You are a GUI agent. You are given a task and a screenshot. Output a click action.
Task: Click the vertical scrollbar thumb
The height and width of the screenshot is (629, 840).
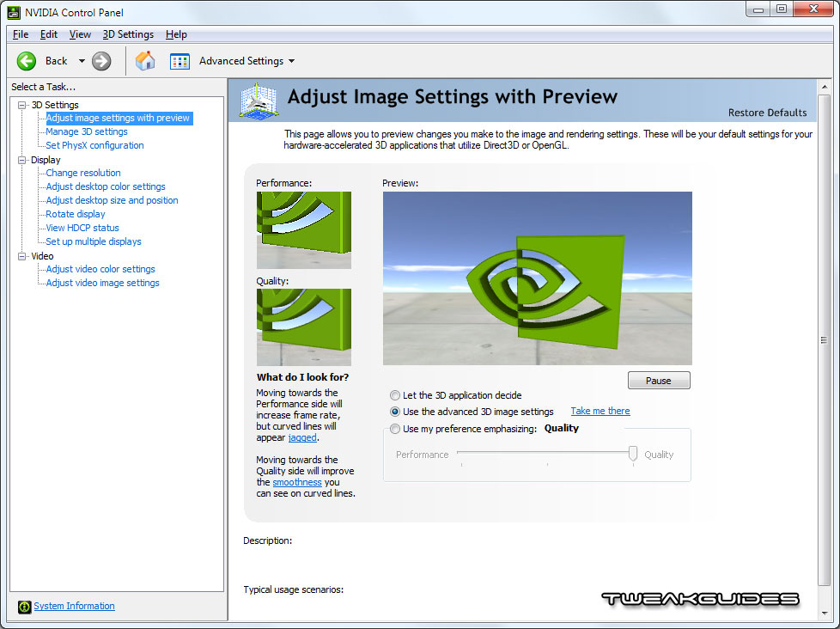pos(825,339)
